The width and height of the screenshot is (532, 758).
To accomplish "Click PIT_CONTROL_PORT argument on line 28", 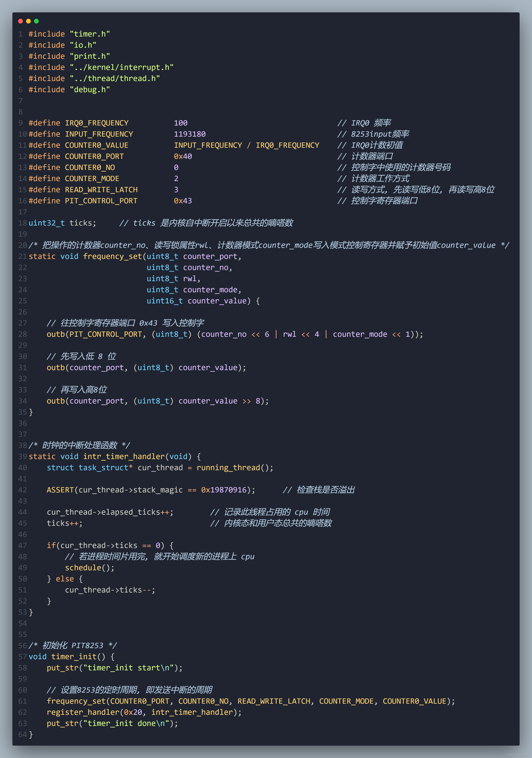I will 106,334.
